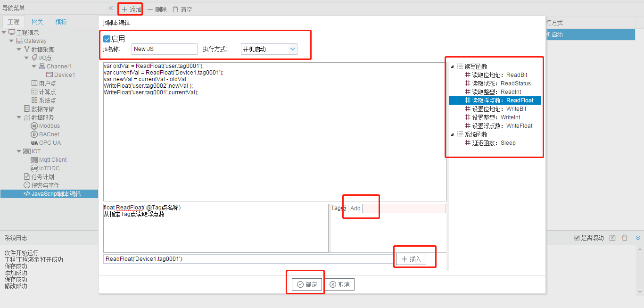Select the WriteBit function
Viewport: 644px width, 308px height.
495,109
